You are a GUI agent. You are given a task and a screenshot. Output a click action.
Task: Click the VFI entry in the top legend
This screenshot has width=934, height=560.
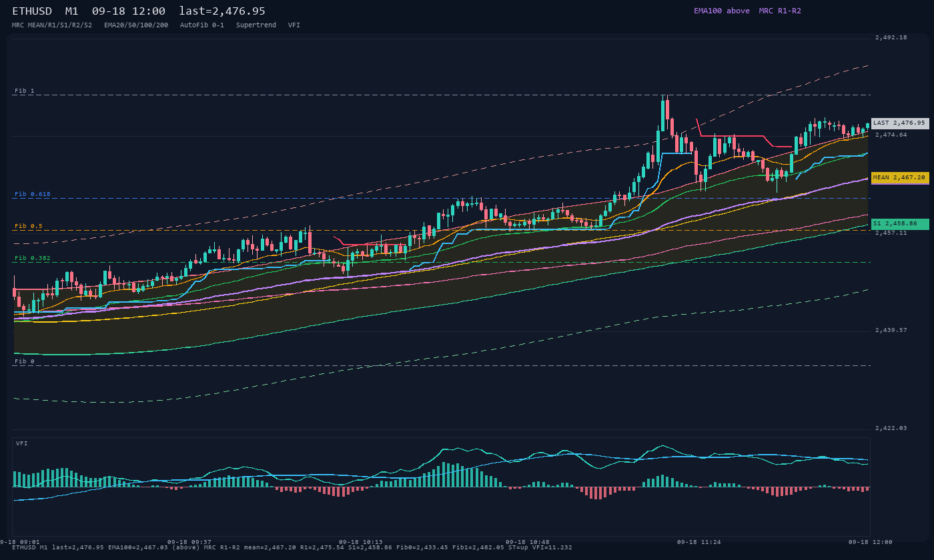pyautogui.click(x=294, y=25)
